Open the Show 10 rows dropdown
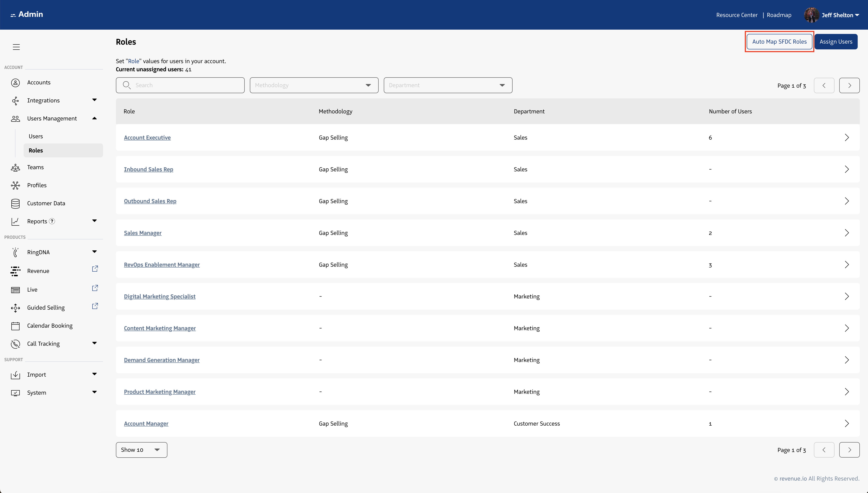This screenshot has height=493, width=868. (x=141, y=450)
